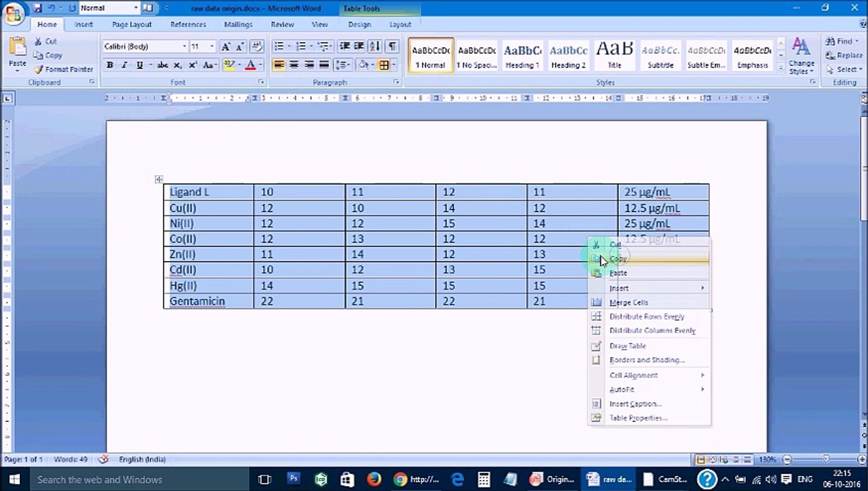Open Calculator from the taskbar
This screenshot has width=868, height=491.
pos(484,479)
